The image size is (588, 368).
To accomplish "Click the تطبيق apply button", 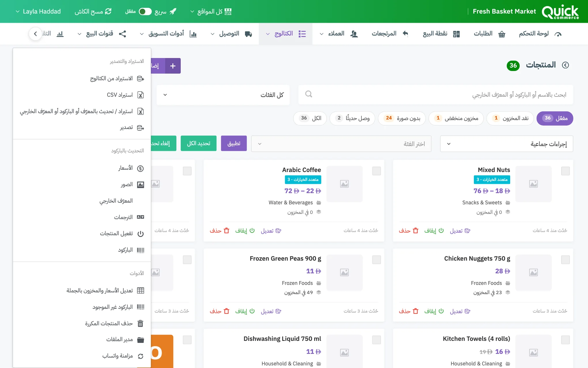I will click(x=234, y=143).
